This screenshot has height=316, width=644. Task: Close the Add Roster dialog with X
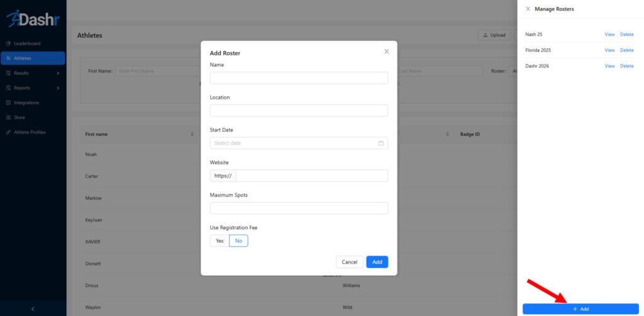(387, 52)
